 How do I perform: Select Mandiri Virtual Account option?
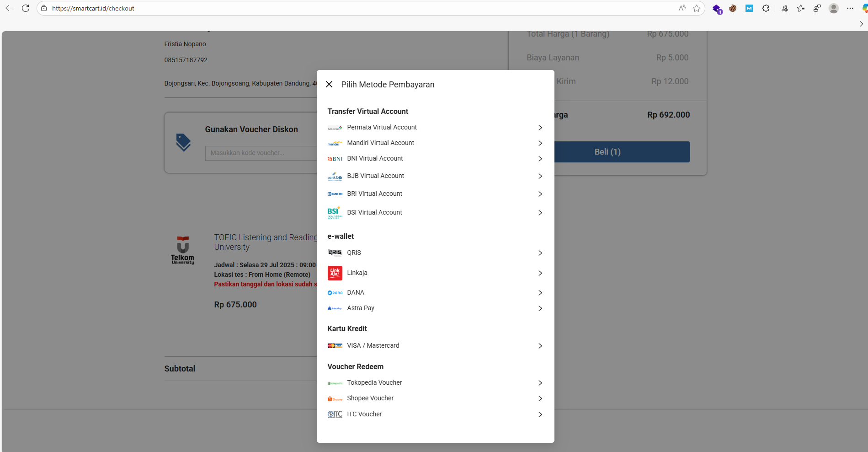click(x=380, y=143)
